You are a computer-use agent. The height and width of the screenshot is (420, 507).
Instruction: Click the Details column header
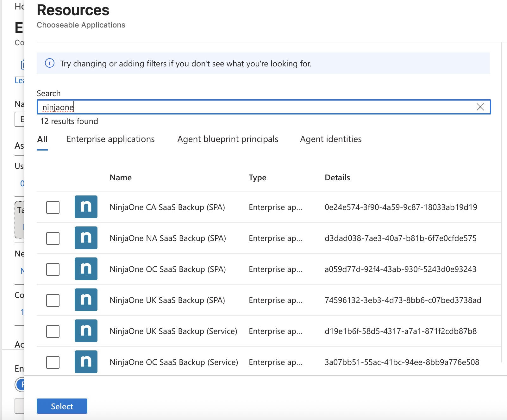[x=337, y=177]
